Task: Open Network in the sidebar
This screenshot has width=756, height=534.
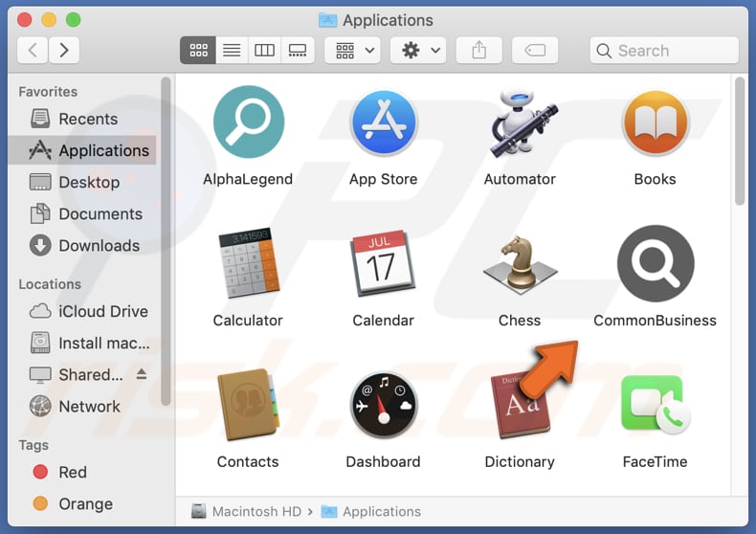Action: pyautogui.click(x=82, y=407)
